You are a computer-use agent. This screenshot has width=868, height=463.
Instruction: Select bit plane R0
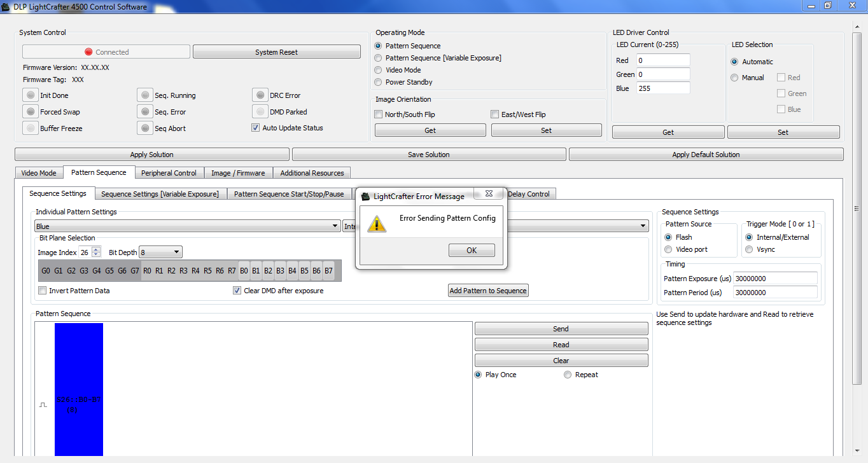pos(147,270)
